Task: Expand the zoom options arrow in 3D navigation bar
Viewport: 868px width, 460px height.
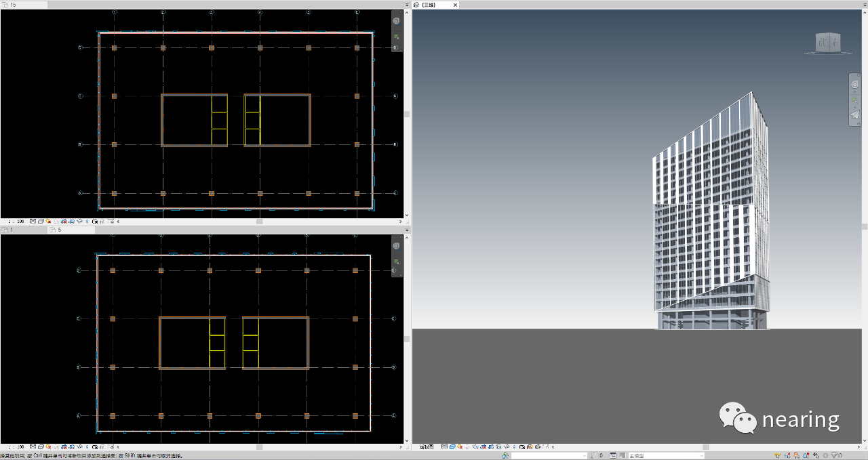Action: 854,108
